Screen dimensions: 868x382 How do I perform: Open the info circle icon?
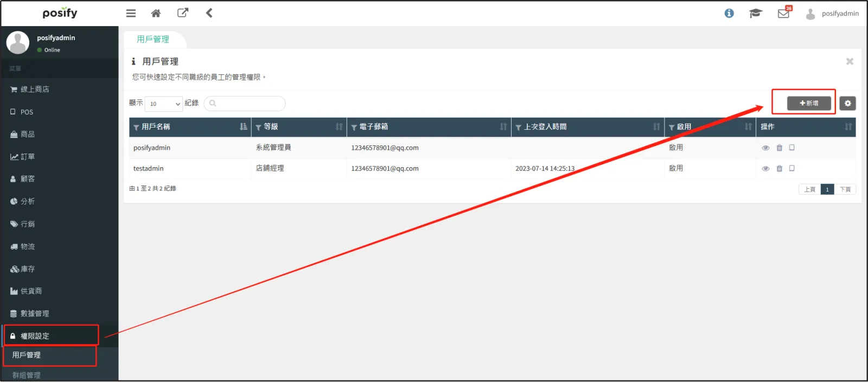point(729,14)
